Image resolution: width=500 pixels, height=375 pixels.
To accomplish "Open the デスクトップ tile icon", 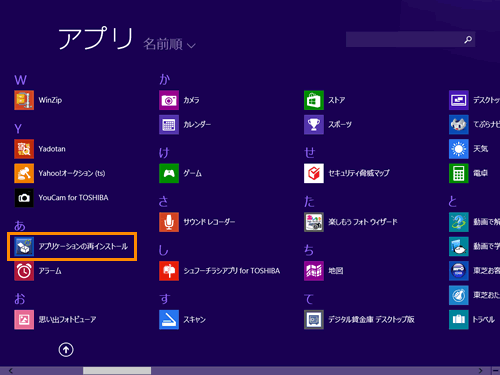I will 459,100.
